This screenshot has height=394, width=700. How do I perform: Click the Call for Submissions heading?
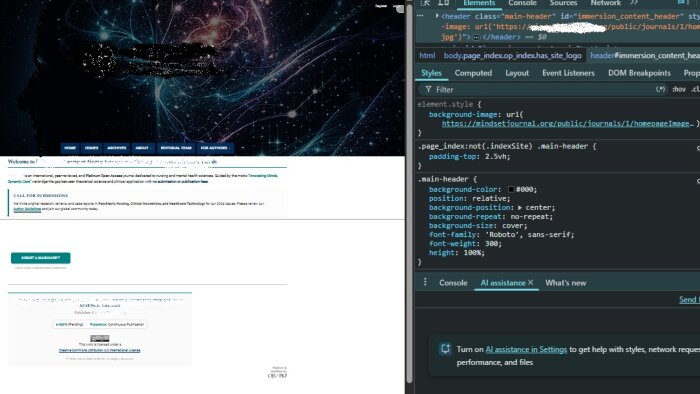(x=41, y=195)
